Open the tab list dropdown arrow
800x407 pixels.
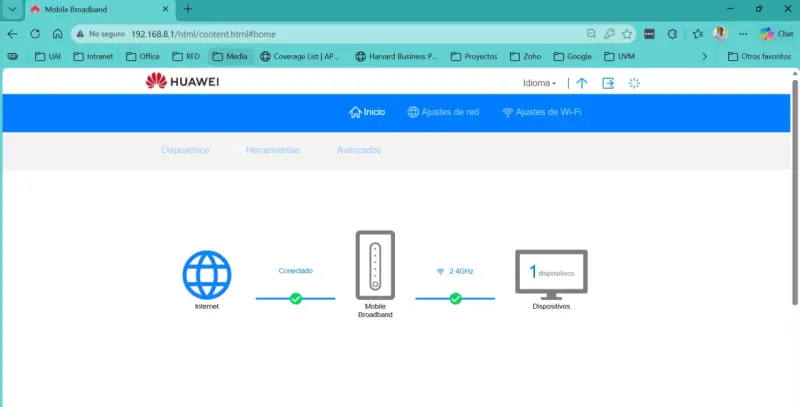[x=12, y=9]
